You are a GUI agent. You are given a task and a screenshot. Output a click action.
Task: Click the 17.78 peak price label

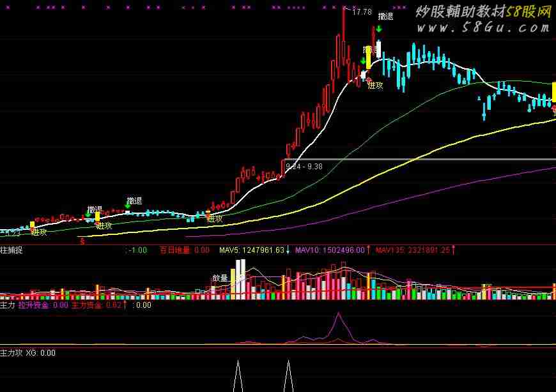[x=362, y=12]
